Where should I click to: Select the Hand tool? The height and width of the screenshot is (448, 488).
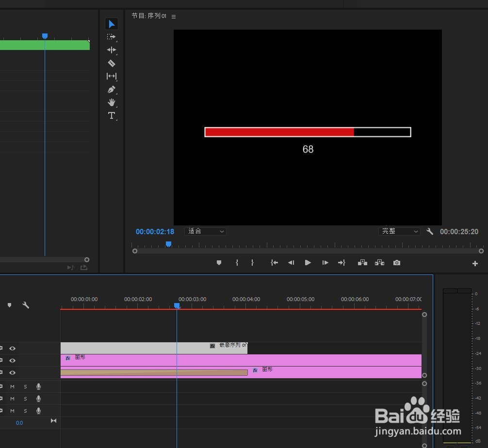click(x=112, y=103)
